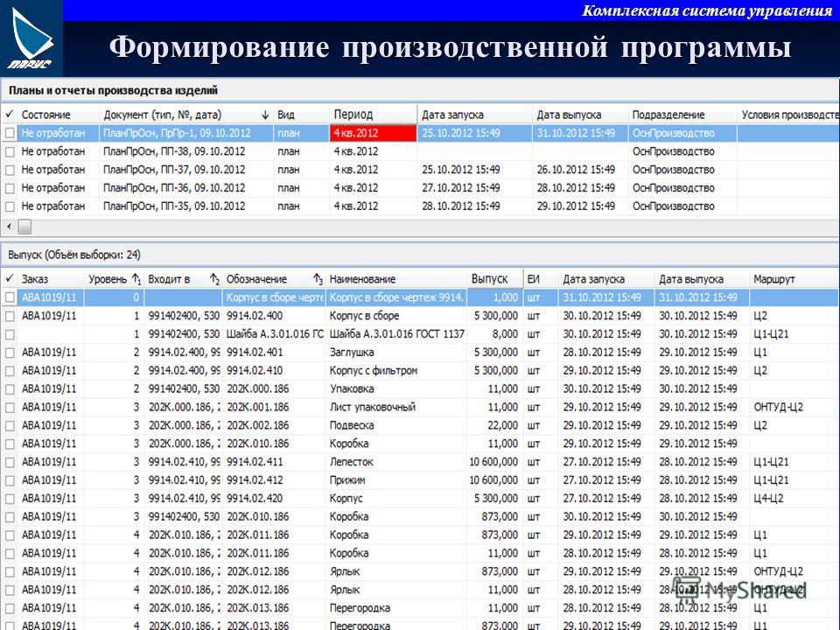This screenshot has width=840, height=630.
Task: Check the box for plan ПП-38
Action: coord(10,151)
